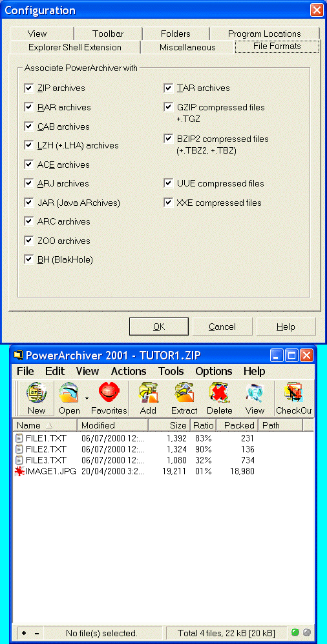Viewport: 327px width, 644px height.
Task: Toggle ACE archives checkbox
Action: [x=29, y=165]
